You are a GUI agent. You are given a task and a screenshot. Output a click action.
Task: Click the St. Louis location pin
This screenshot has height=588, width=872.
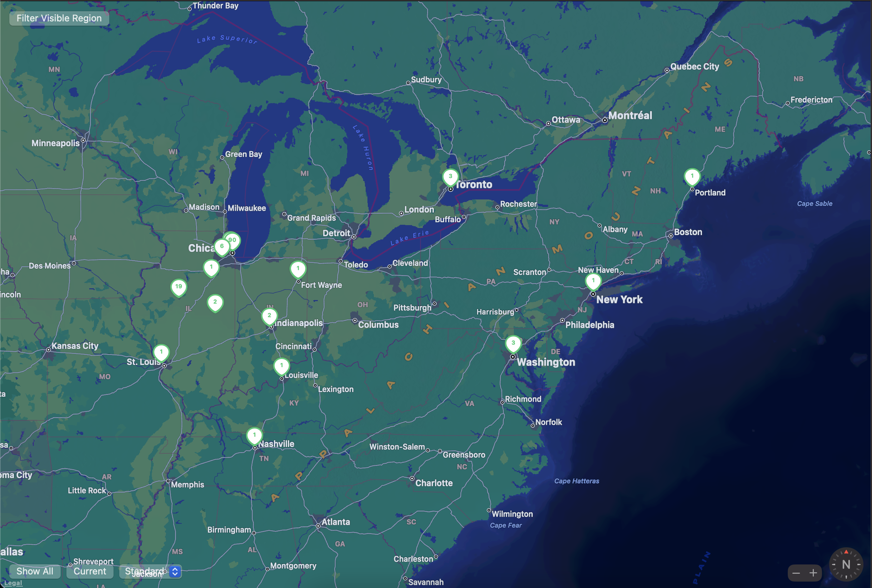(162, 351)
